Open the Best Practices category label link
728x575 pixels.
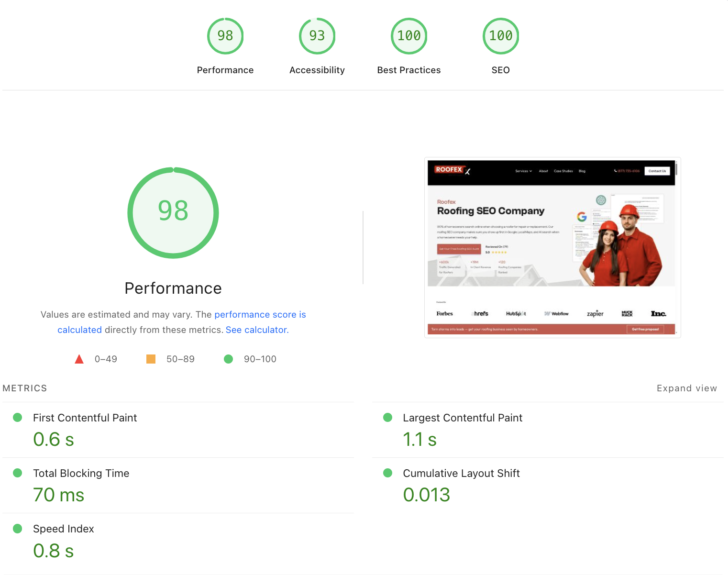coord(409,70)
